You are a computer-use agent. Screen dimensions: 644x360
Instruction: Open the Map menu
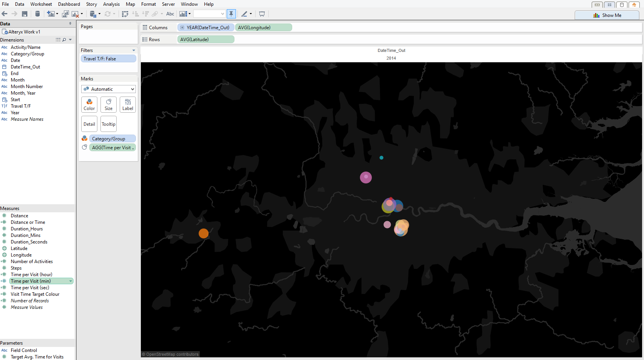click(130, 4)
